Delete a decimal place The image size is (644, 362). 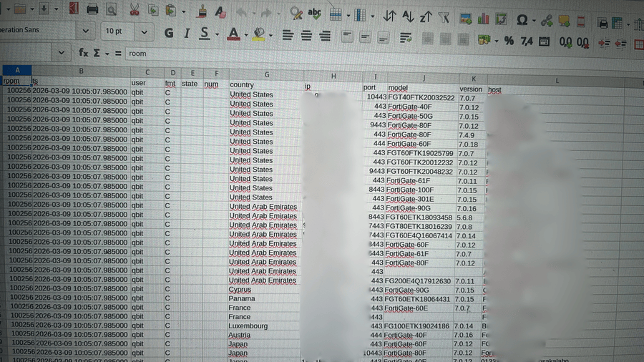click(x=582, y=42)
